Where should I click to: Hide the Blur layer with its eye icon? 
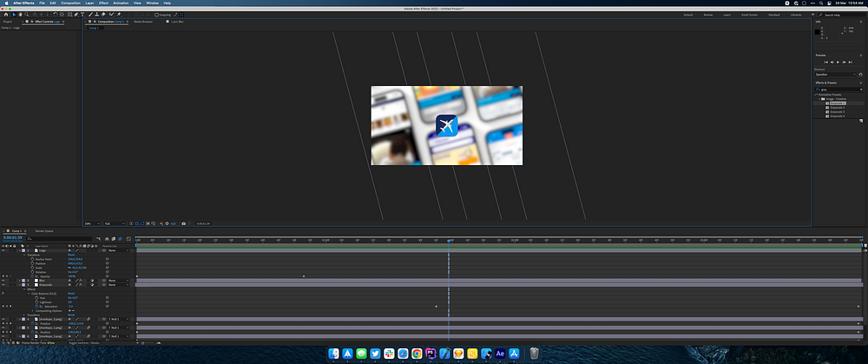click(3, 281)
